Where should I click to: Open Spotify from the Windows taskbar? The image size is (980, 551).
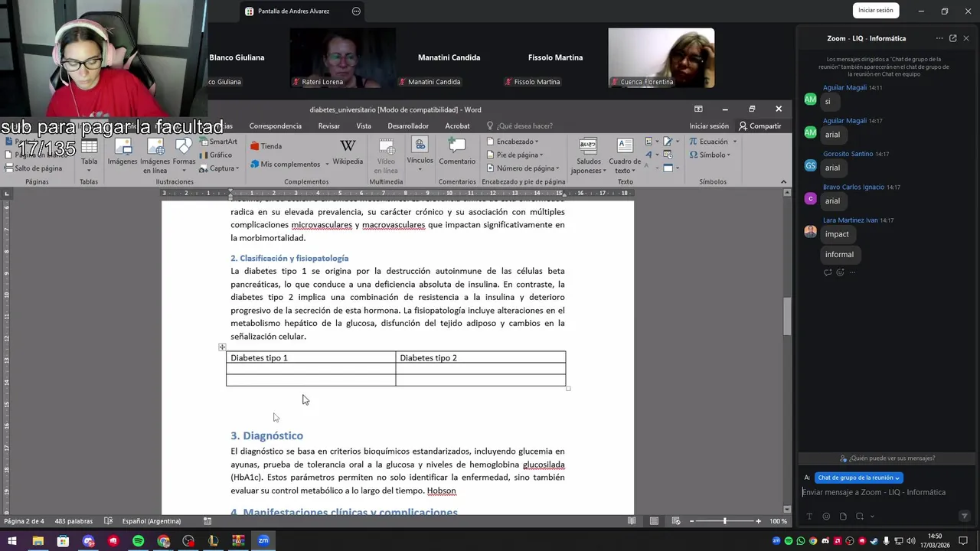point(138,541)
